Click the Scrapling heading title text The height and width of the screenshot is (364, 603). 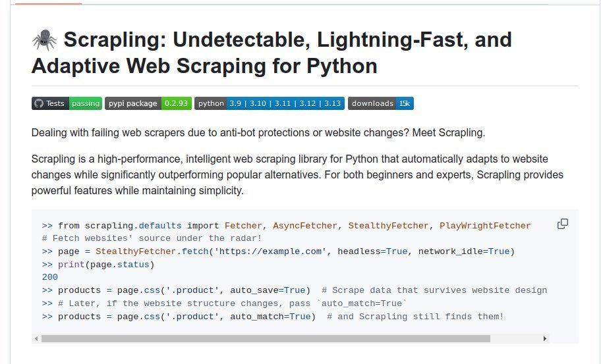coord(272,53)
